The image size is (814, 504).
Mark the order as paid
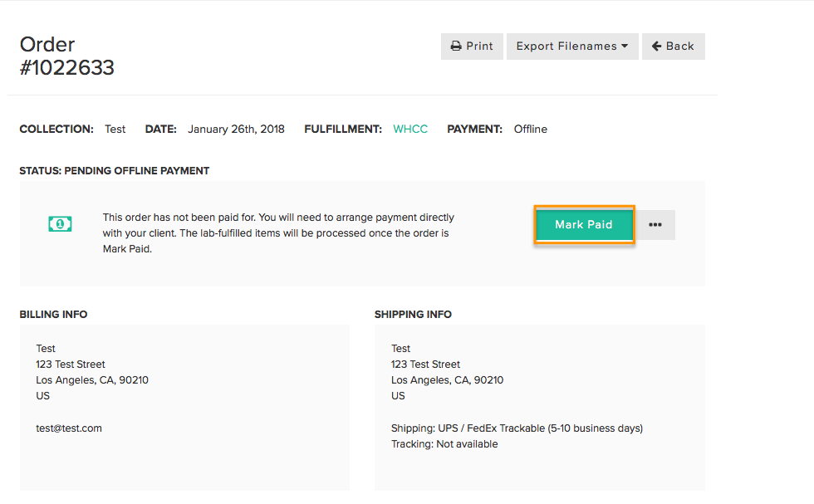coord(584,225)
